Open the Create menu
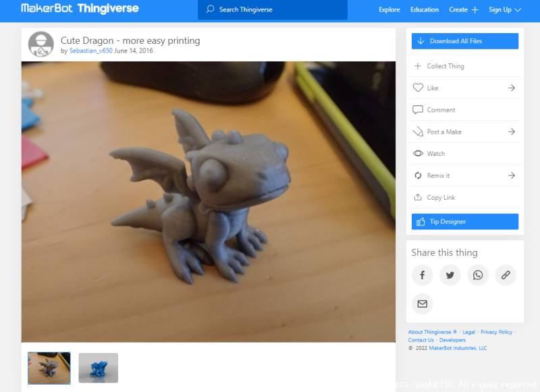 coord(458,9)
